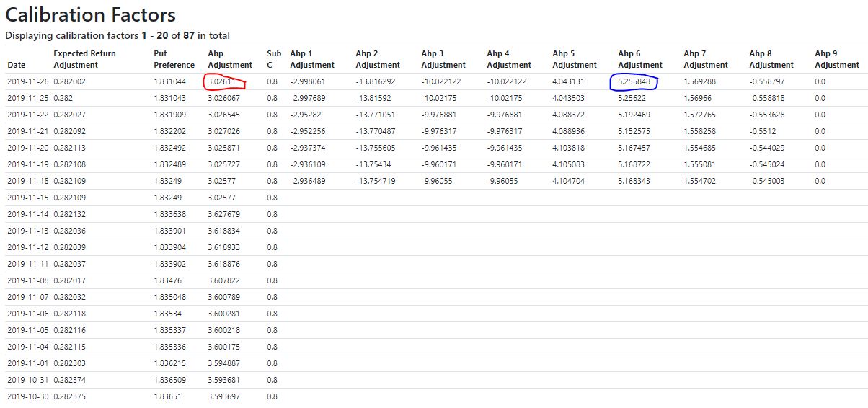Click the Ahp 1 Adjustment column header
This screenshot has width=868, height=408.
pos(312,59)
